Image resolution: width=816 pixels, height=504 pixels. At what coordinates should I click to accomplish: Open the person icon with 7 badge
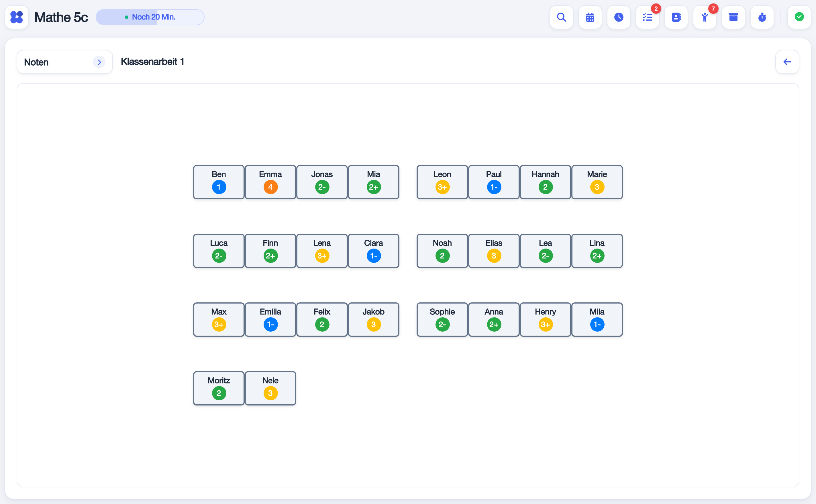[705, 17]
